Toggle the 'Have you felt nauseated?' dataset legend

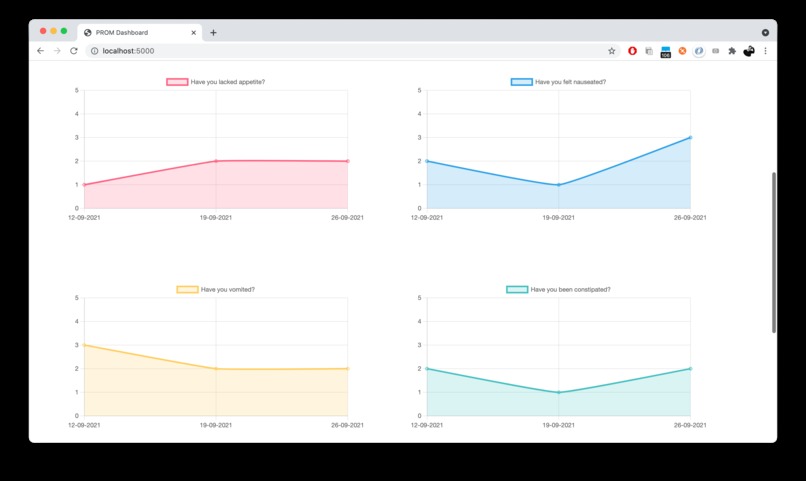tap(558, 82)
